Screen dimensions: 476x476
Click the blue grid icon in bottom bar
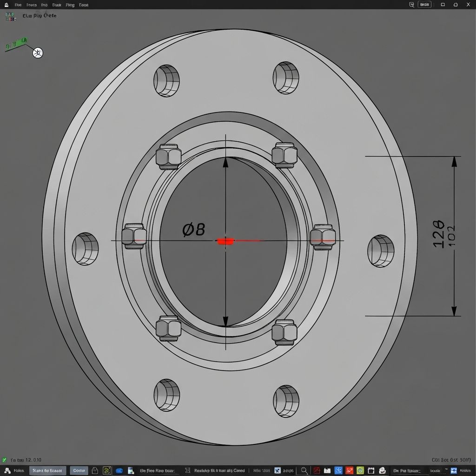coord(338,470)
